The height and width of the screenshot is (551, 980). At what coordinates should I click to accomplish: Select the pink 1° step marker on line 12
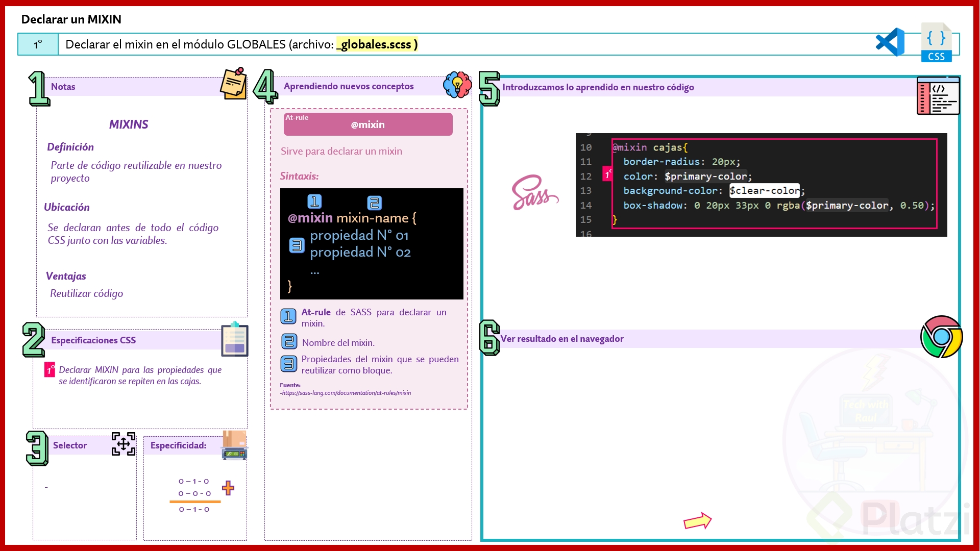click(607, 174)
